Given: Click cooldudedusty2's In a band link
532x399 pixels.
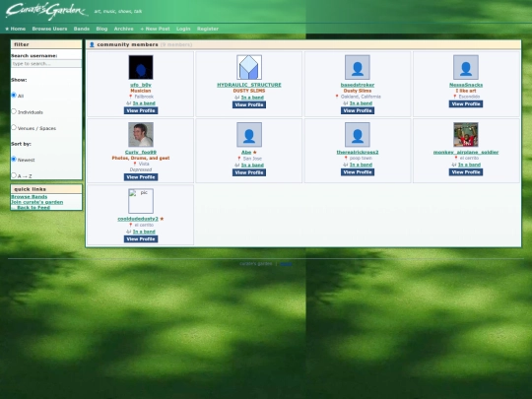Looking at the screenshot, I should [144, 232].
